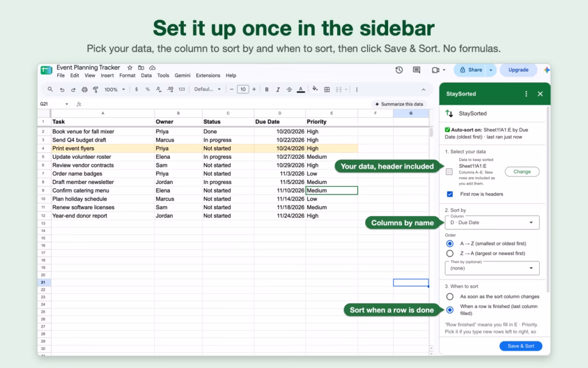The width and height of the screenshot is (588, 368).
Task: Choose When a row is finished option
Action: tap(450, 310)
